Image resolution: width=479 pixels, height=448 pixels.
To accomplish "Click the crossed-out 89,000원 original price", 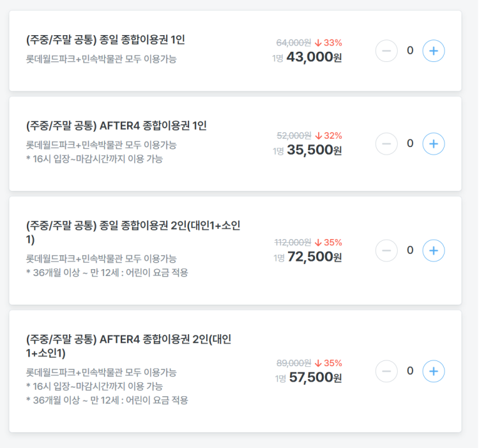I will [x=294, y=362].
